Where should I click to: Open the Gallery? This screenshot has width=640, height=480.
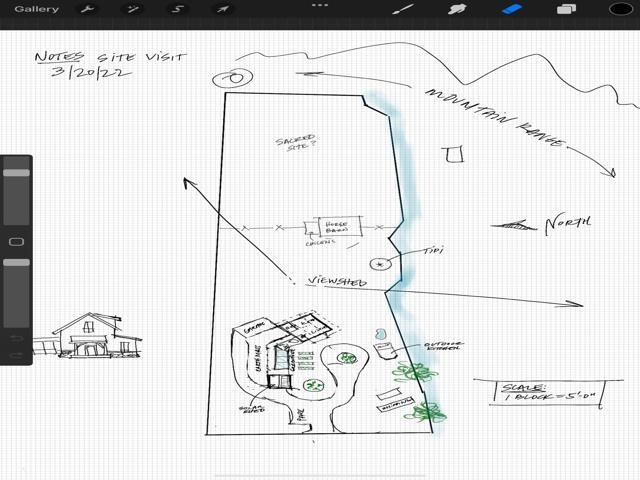36,9
